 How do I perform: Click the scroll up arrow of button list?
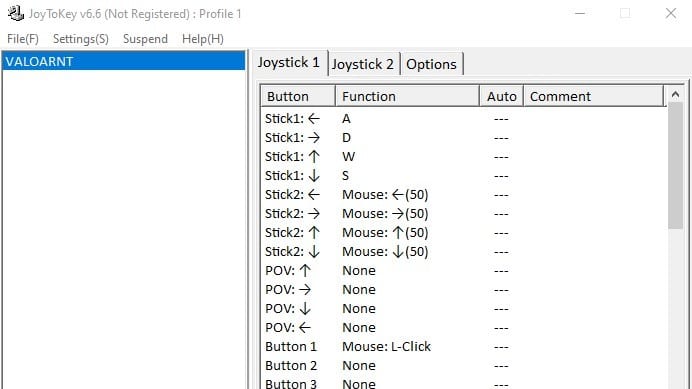(675, 94)
